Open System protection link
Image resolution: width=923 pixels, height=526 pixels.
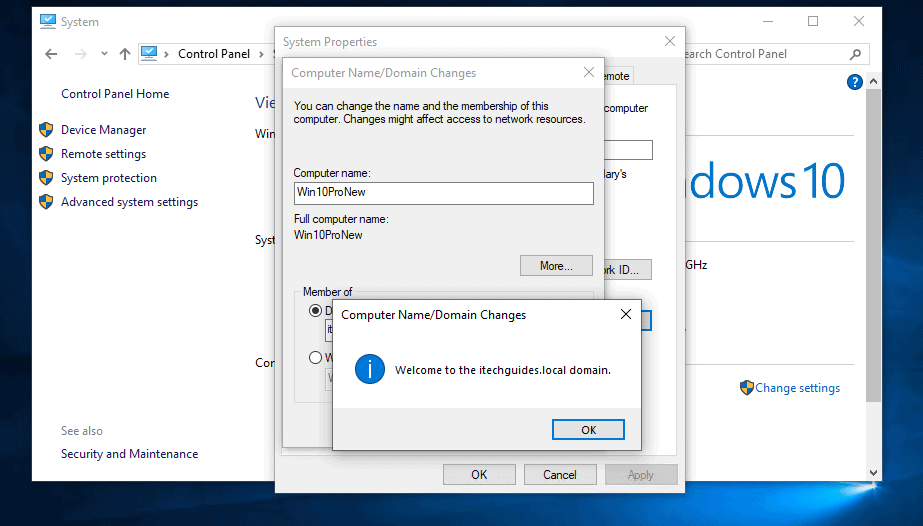109,178
